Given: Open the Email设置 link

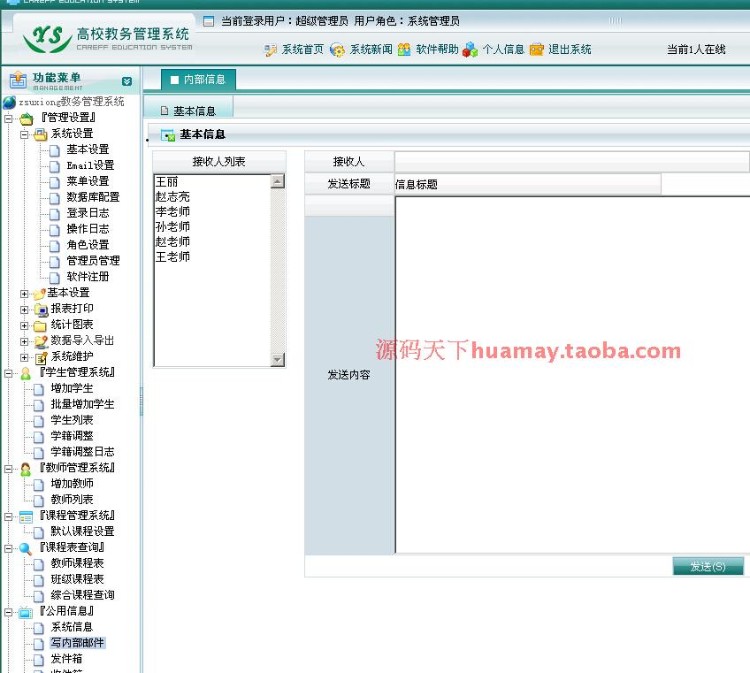Looking at the screenshot, I should pos(90,165).
